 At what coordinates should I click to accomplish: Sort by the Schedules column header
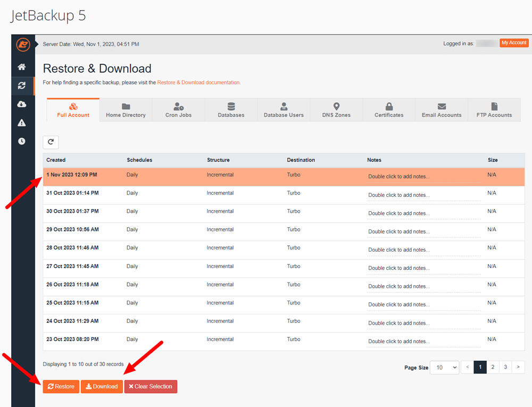tap(139, 160)
